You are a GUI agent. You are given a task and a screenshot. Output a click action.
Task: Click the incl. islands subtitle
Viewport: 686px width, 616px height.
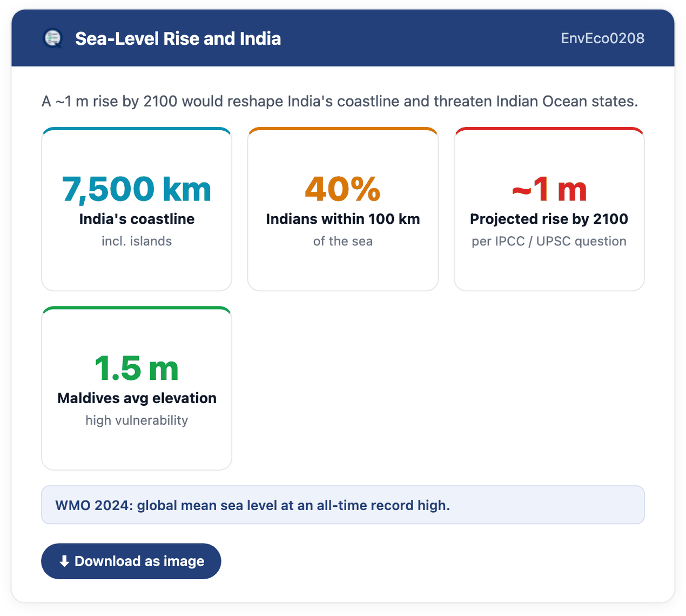137,241
